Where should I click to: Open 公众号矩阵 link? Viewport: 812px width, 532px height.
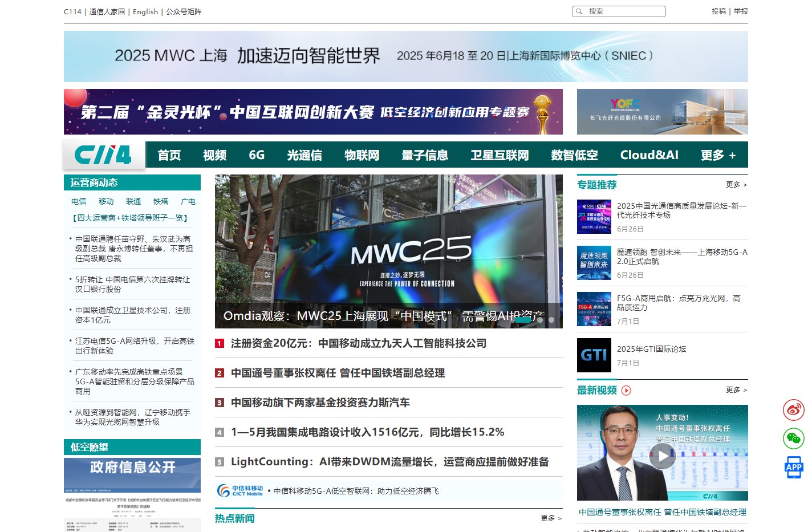[x=184, y=11]
